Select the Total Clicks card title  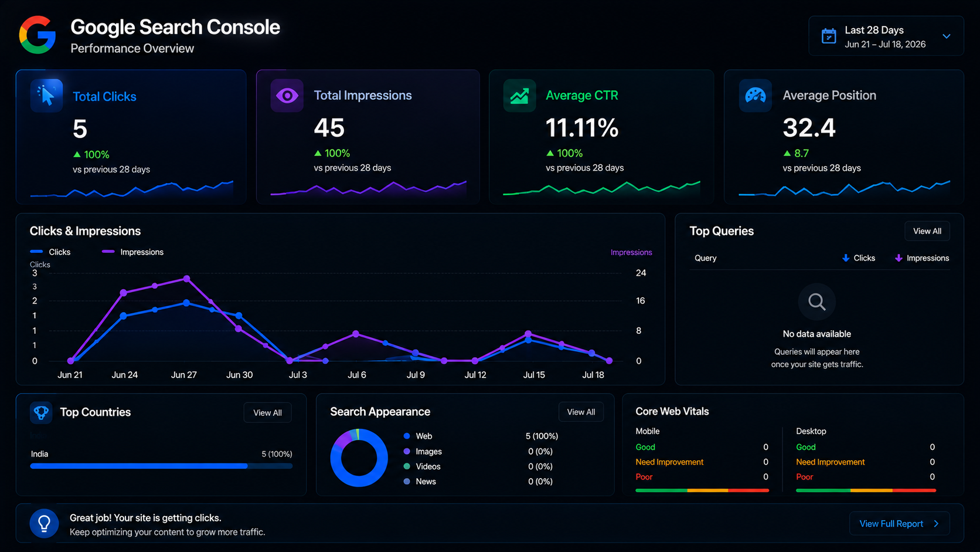(x=104, y=97)
